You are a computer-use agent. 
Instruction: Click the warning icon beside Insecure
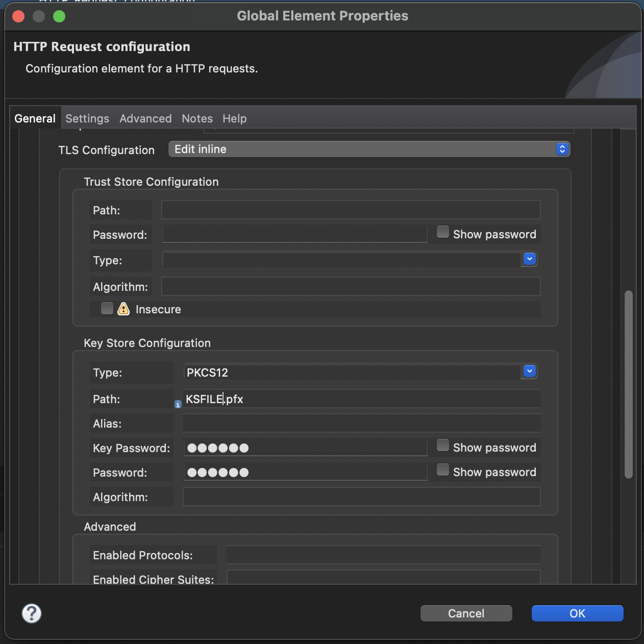coord(123,309)
